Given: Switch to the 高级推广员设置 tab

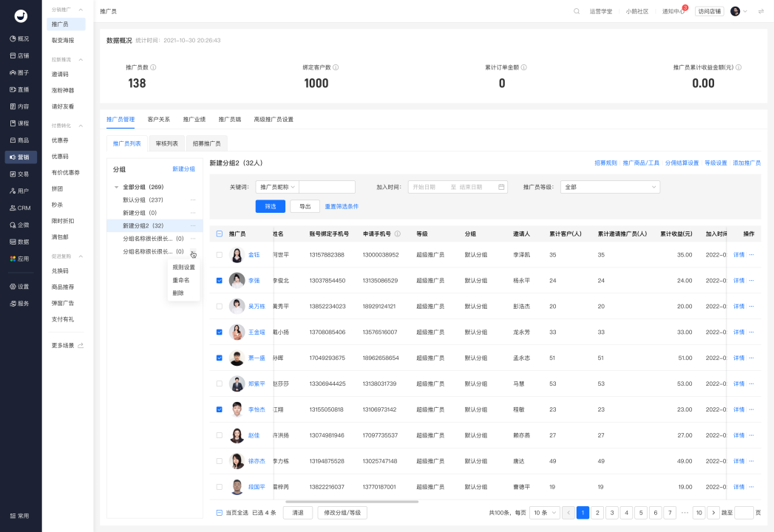Looking at the screenshot, I should (x=274, y=120).
